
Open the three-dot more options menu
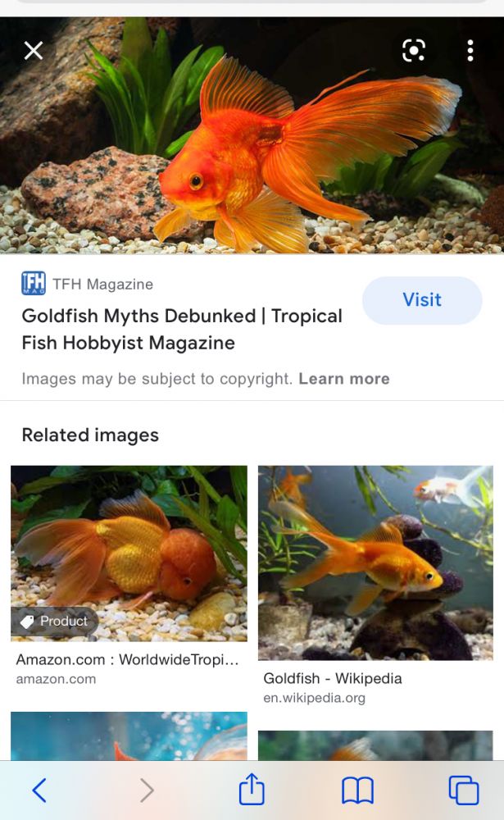[470, 51]
